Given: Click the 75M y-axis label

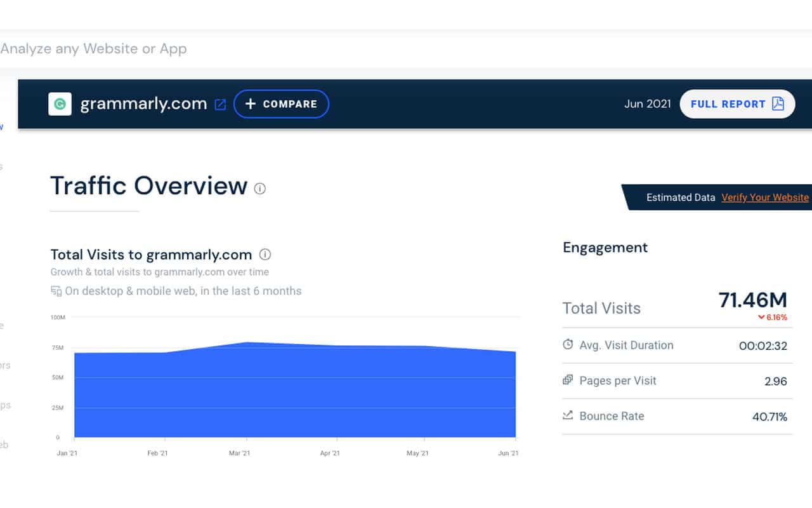Looking at the screenshot, I should [58, 347].
